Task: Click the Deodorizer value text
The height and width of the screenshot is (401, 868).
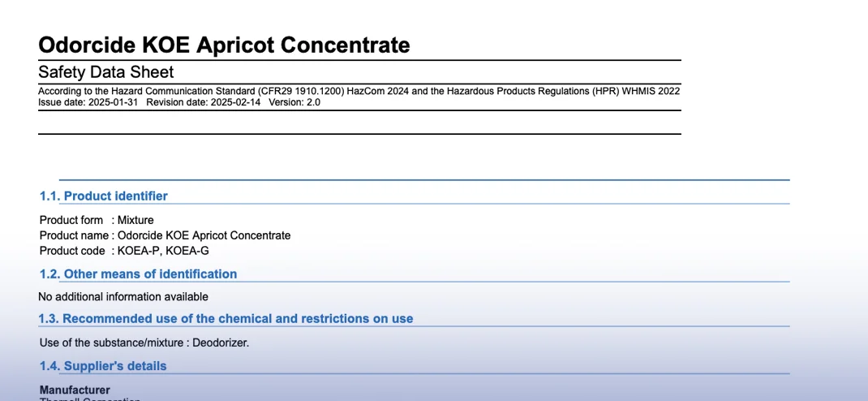Action: (221, 343)
